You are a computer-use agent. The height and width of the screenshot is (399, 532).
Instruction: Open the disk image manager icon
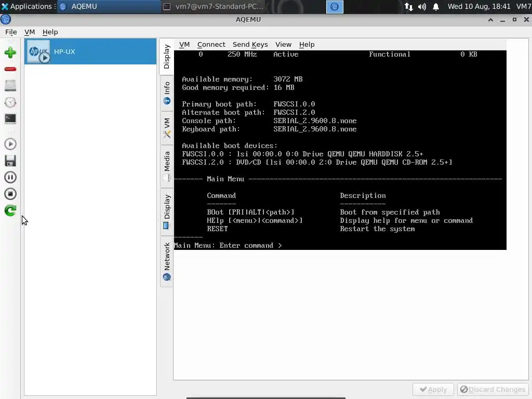tap(10, 86)
